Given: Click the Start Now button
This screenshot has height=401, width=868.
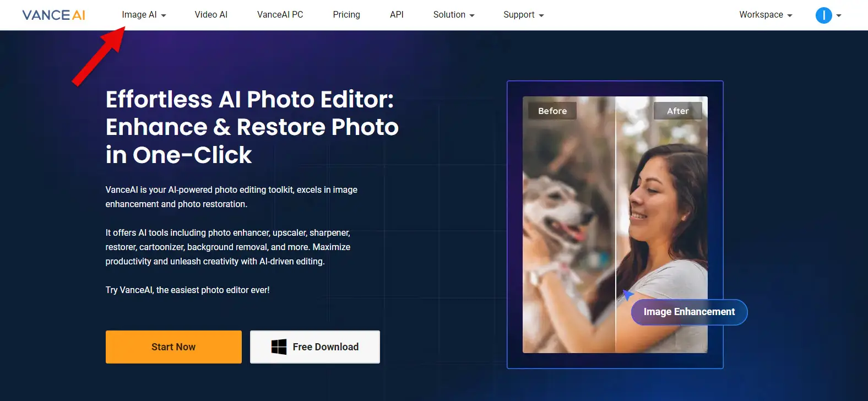Looking at the screenshot, I should pos(173,347).
